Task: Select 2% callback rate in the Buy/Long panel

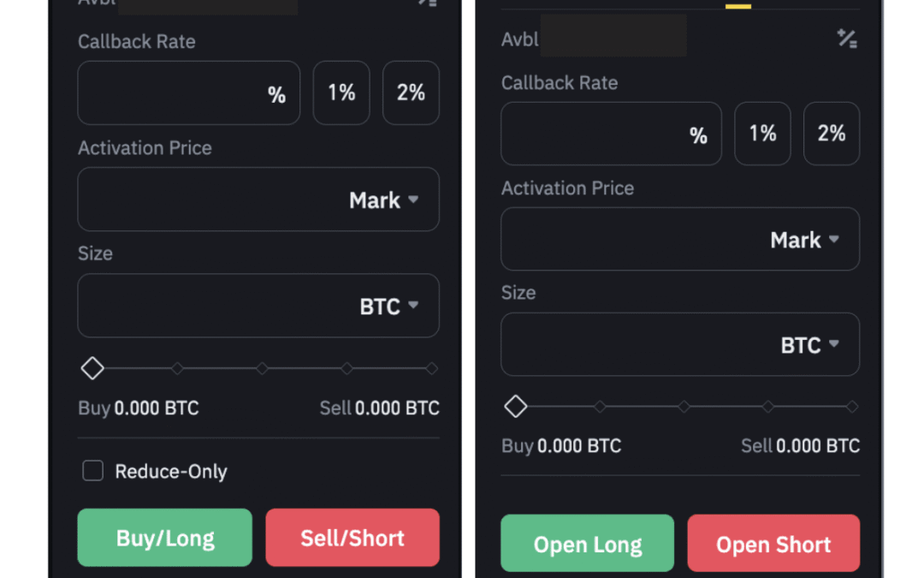Action: [411, 93]
